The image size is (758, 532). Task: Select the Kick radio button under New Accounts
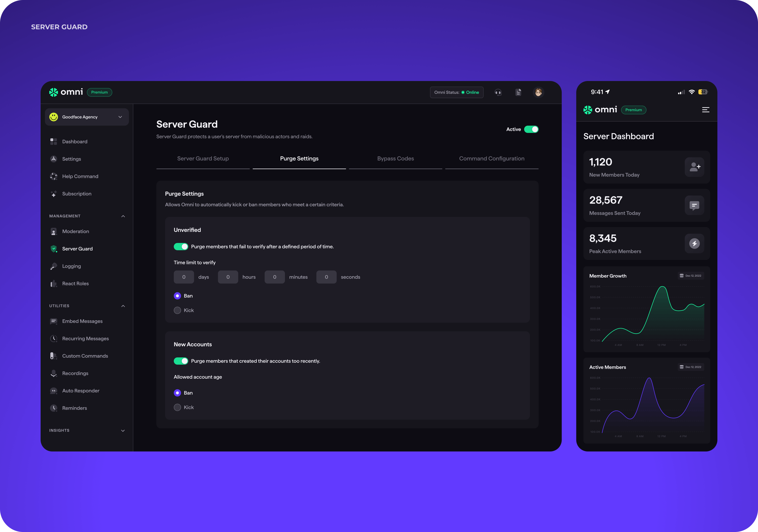coord(177,407)
